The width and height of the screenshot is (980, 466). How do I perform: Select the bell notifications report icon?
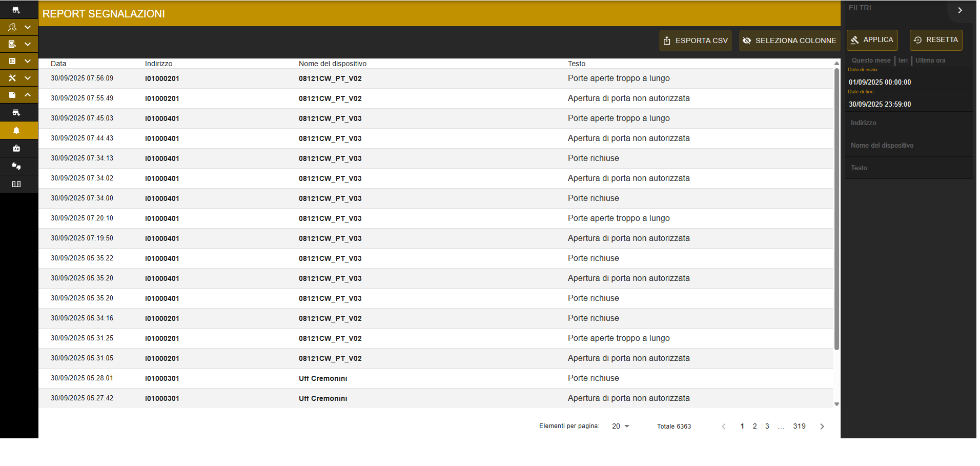(x=16, y=130)
